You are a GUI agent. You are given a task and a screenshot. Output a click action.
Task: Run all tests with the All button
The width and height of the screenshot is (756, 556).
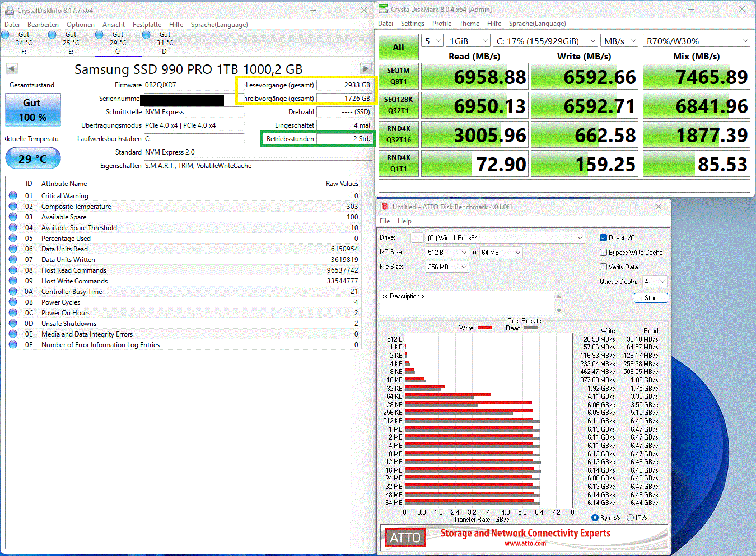[398, 48]
